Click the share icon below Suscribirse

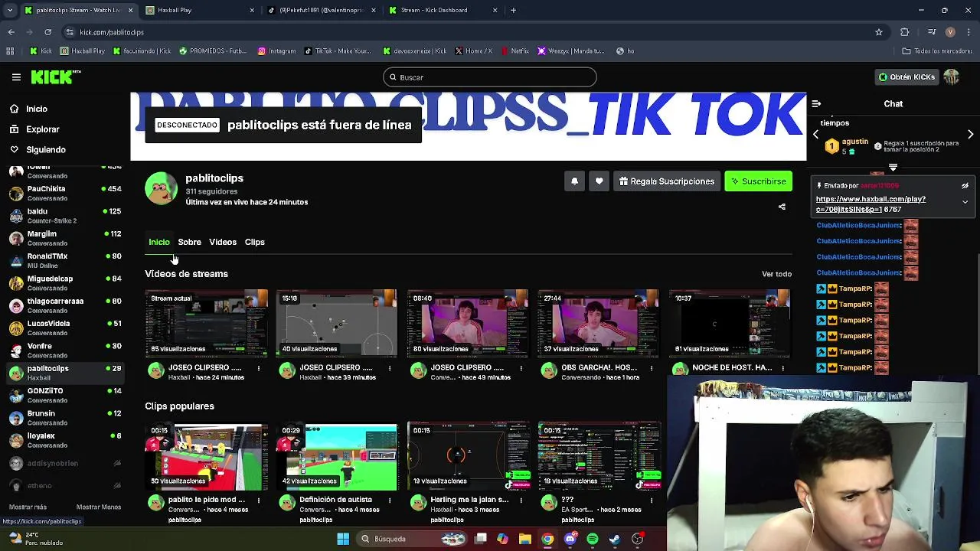[782, 207]
